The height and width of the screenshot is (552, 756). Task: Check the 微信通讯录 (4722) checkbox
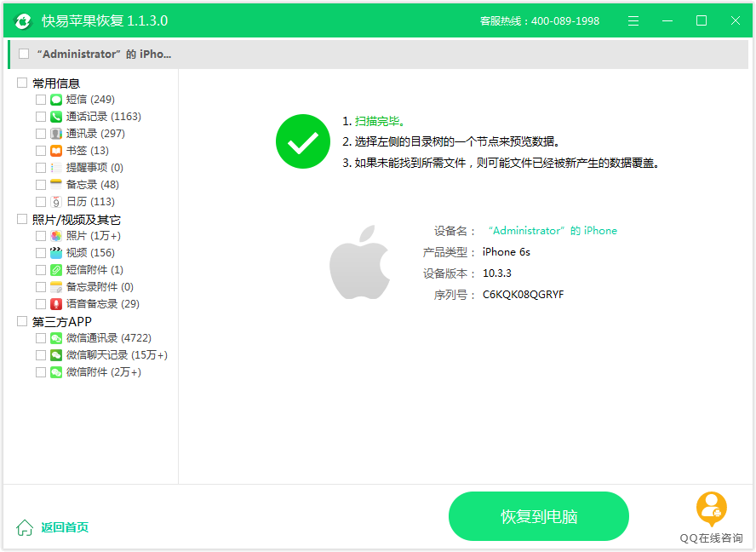point(41,338)
